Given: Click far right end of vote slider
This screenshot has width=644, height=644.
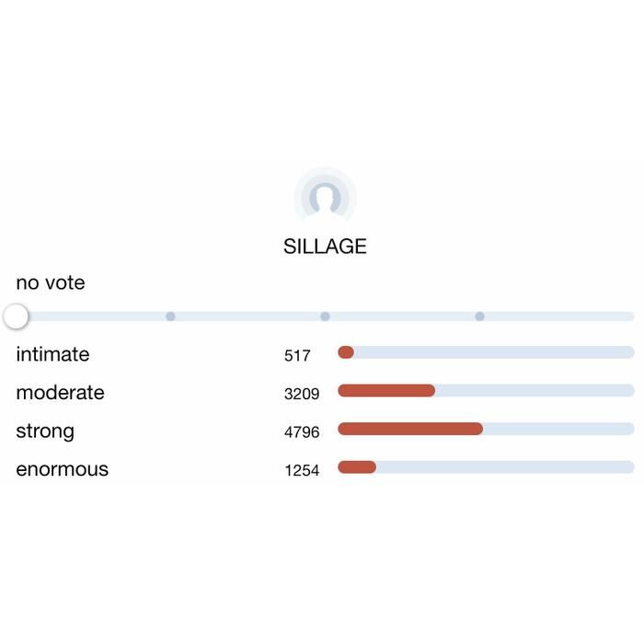Looking at the screenshot, I should [x=629, y=316].
